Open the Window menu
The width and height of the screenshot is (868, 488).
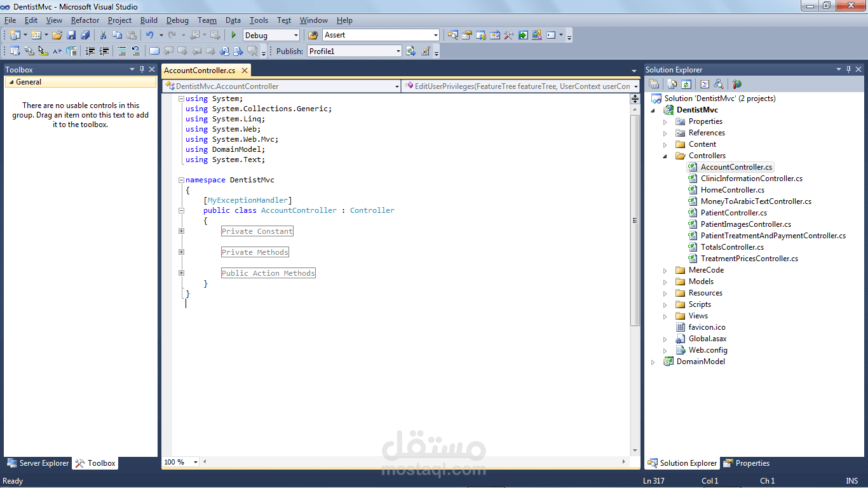coord(314,20)
